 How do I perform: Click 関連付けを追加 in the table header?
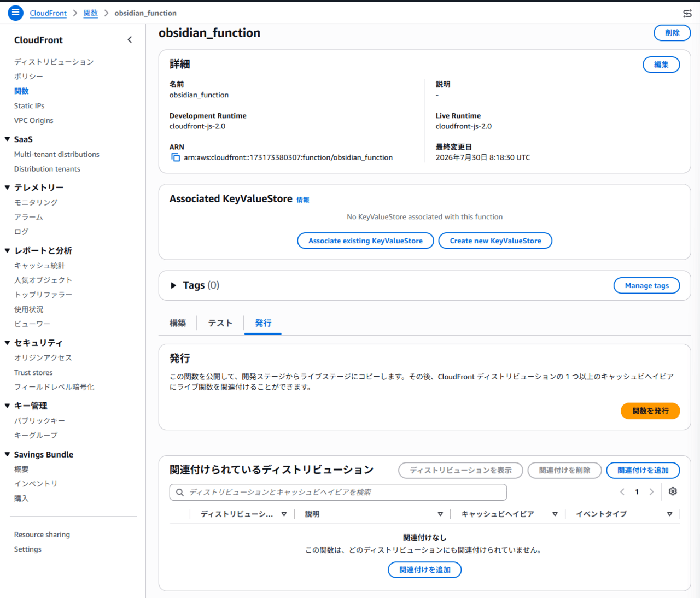click(x=643, y=471)
